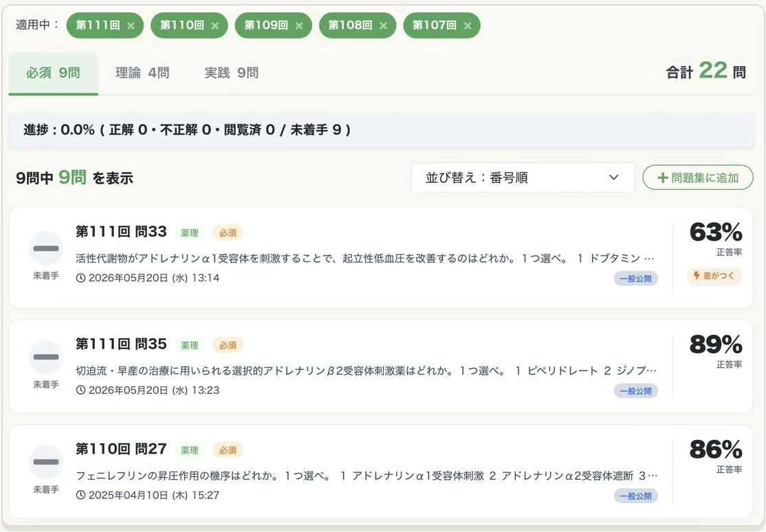Viewport: 766px width, 532px height.
Task: Click the clock icon beside 2026年05月20日 13:14
Action: pyautogui.click(x=81, y=278)
